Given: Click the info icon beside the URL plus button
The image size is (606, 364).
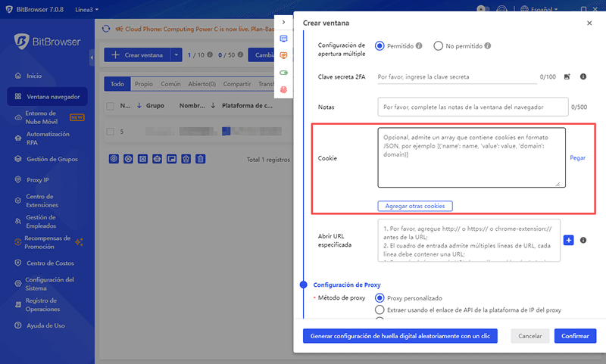Looking at the screenshot, I should [583, 240].
